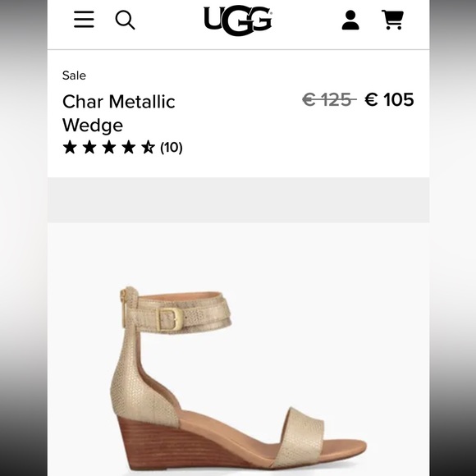Screen dimensions: 476x476
Task: Click the second rating star
Action: coord(89,147)
